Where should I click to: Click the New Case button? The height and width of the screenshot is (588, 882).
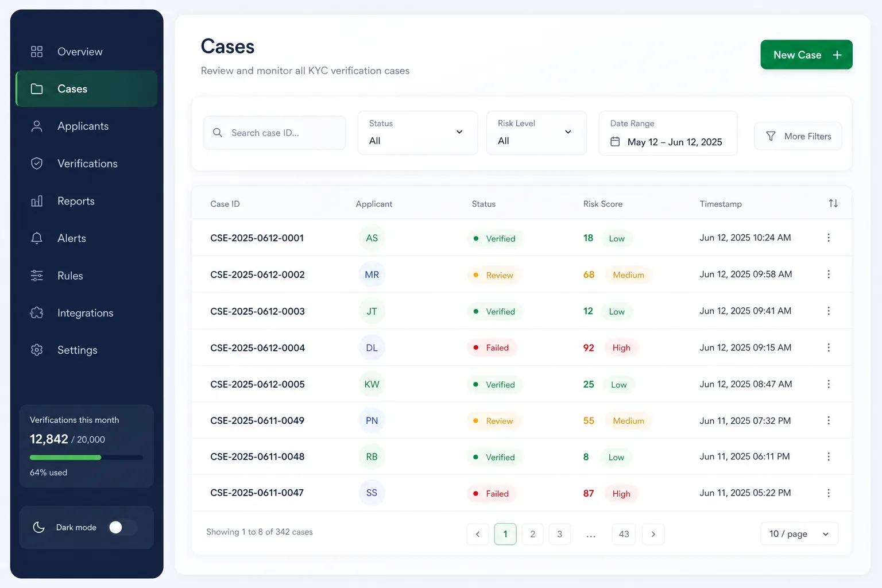click(x=806, y=55)
